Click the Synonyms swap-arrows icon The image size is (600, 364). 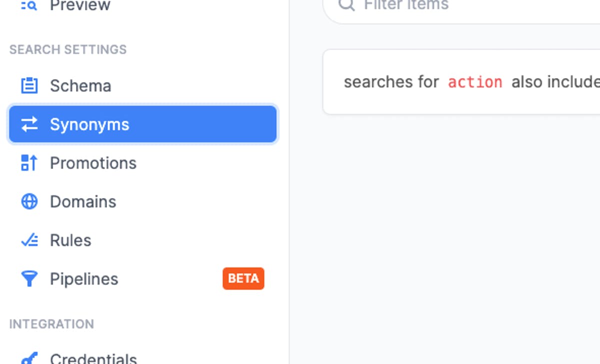point(29,124)
